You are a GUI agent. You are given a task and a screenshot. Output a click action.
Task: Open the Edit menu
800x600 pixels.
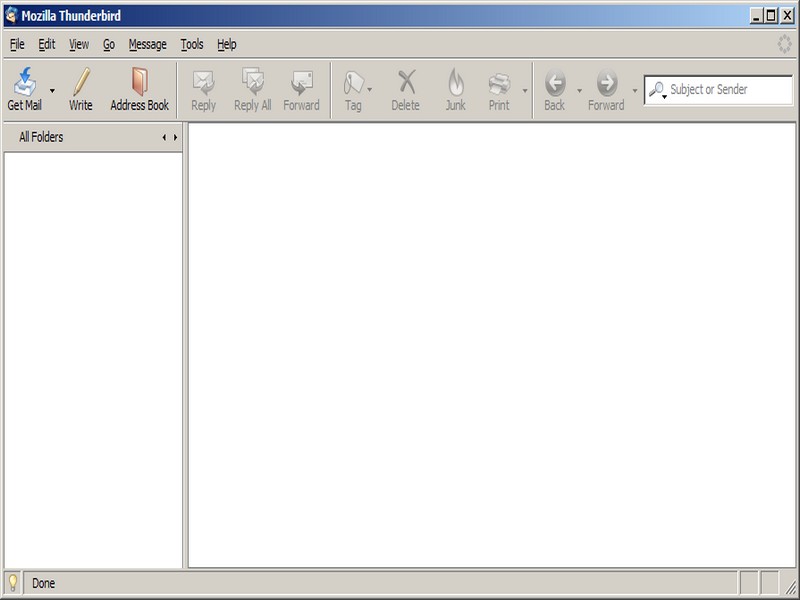pos(46,44)
